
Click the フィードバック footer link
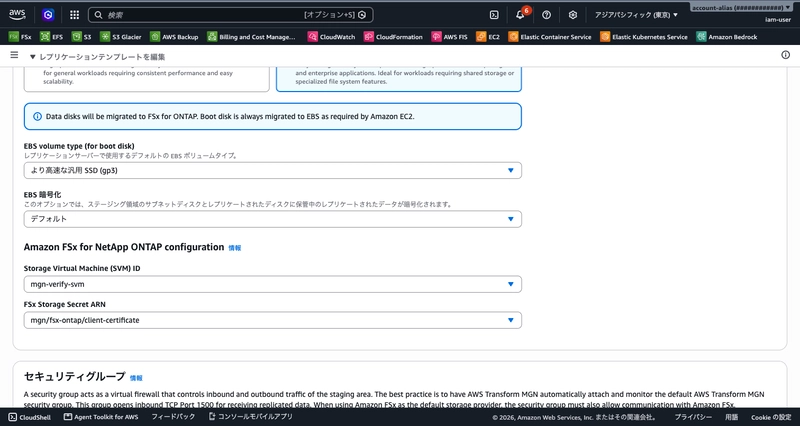[x=173, y=417]
